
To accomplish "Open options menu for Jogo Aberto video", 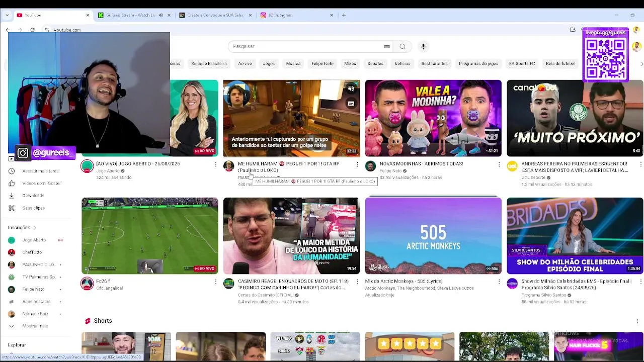I will (216, 164).
